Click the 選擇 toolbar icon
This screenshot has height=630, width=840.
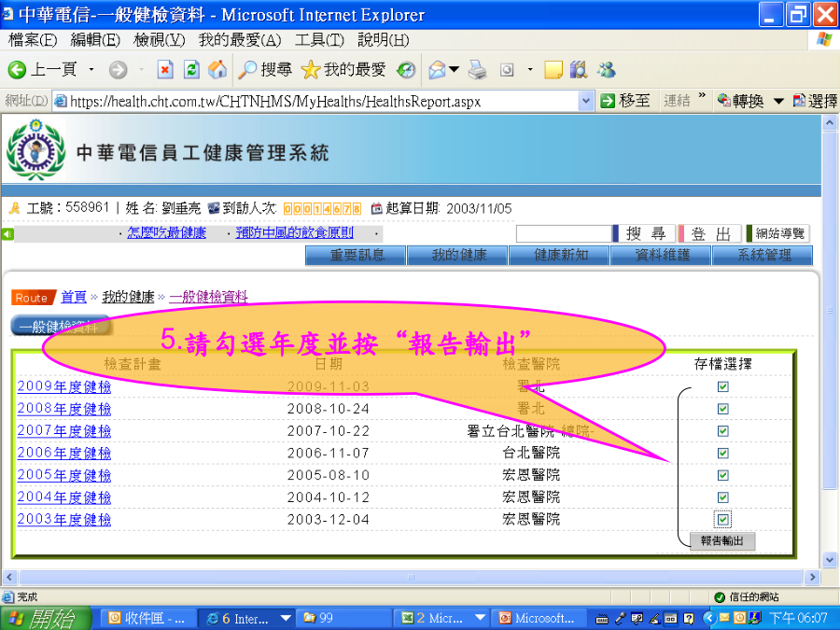[x=815, y=101]
